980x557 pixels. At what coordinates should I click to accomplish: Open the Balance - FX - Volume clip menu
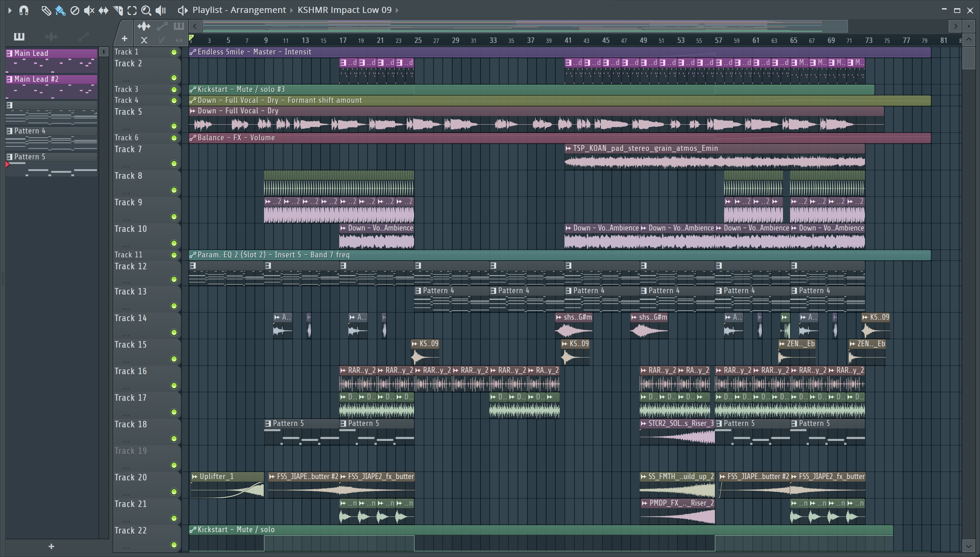(193, 138)
